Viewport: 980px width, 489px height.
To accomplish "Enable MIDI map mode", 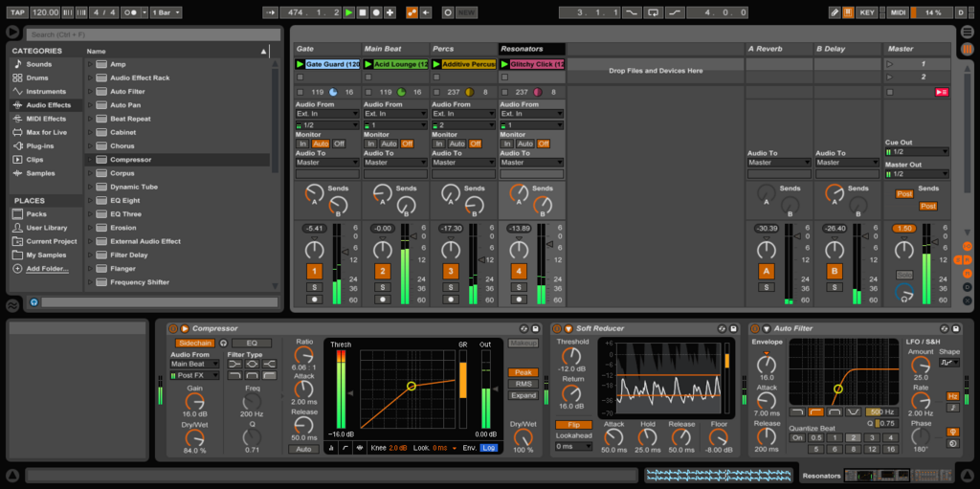I will click(898, 12).
